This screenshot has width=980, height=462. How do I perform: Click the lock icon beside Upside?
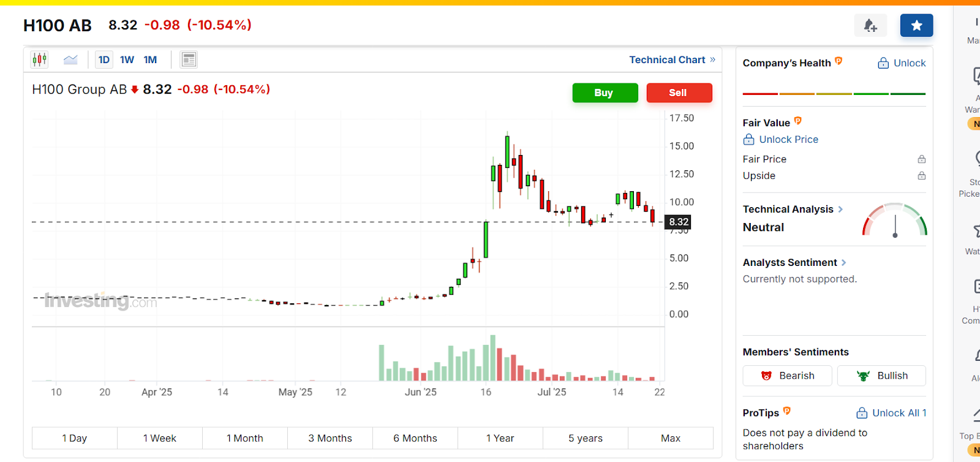tap(921, 176)
